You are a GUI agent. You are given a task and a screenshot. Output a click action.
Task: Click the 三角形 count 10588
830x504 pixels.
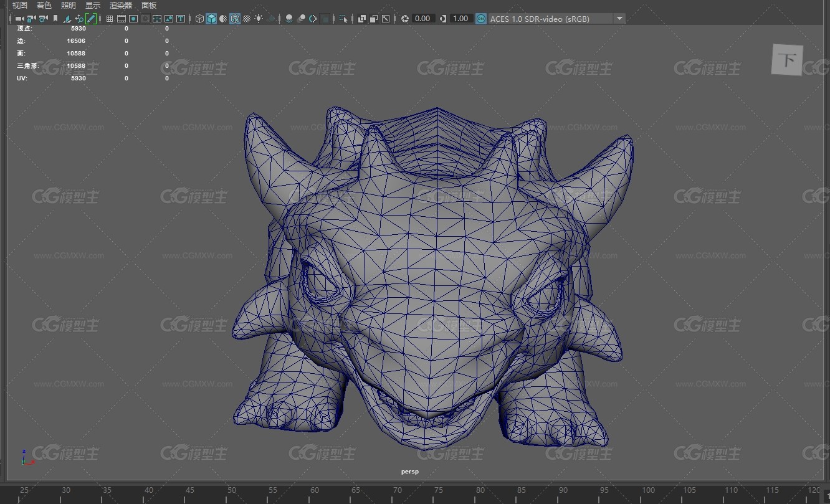76,66
